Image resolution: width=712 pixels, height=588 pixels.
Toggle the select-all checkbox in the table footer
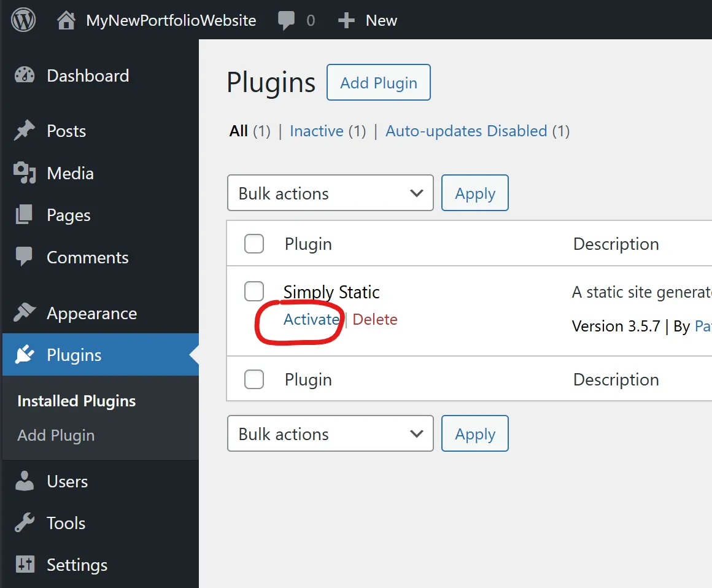click(254, 379)
